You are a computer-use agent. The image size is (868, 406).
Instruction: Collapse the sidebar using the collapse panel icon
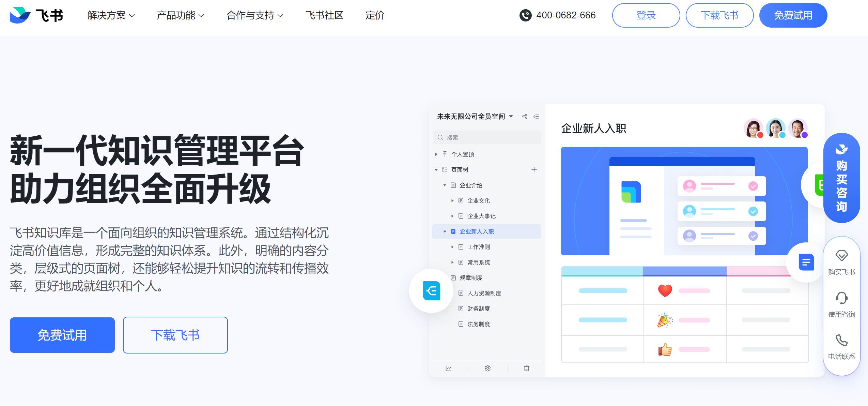coord(536,116)
